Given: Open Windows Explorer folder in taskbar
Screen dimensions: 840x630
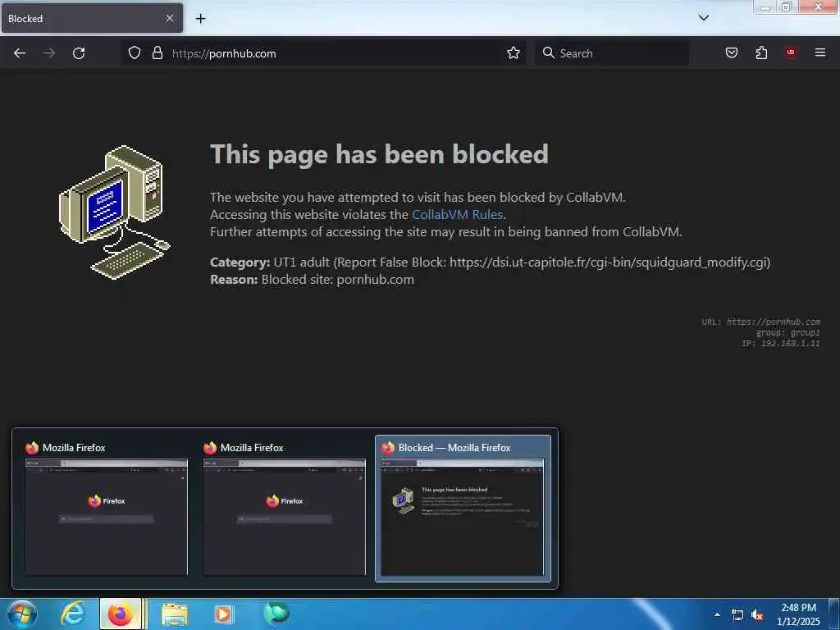Looking at the screenshot, I should 175,614.
